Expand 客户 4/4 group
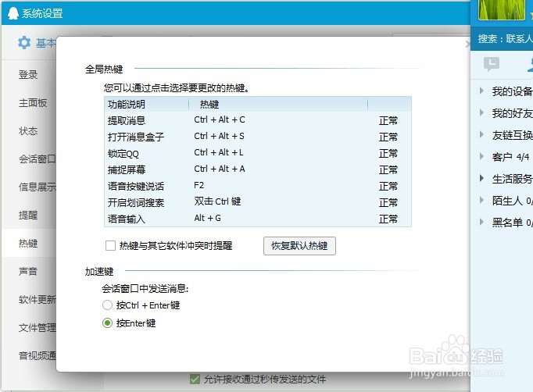The image size is (533, 392). (x=481, y=157)
